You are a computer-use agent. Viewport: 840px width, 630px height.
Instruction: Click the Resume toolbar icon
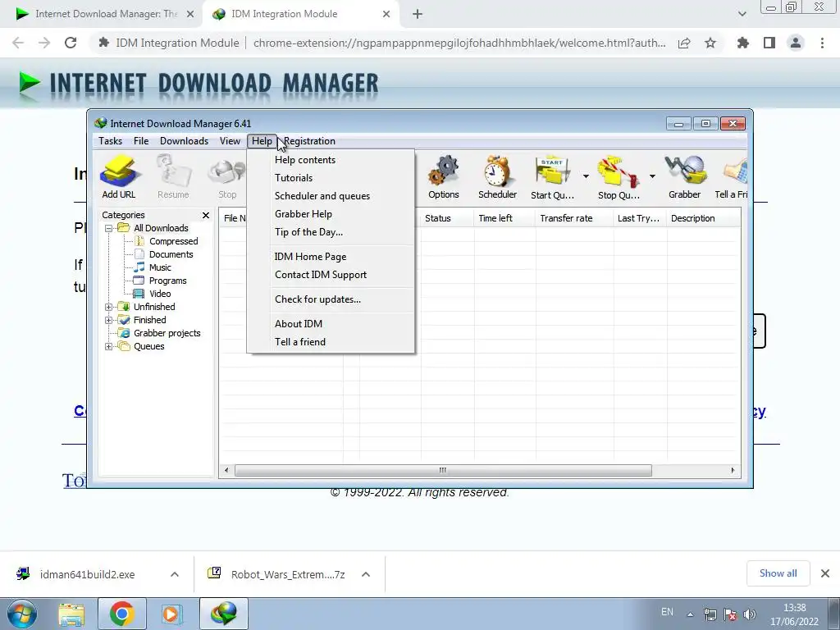[174, 177]
